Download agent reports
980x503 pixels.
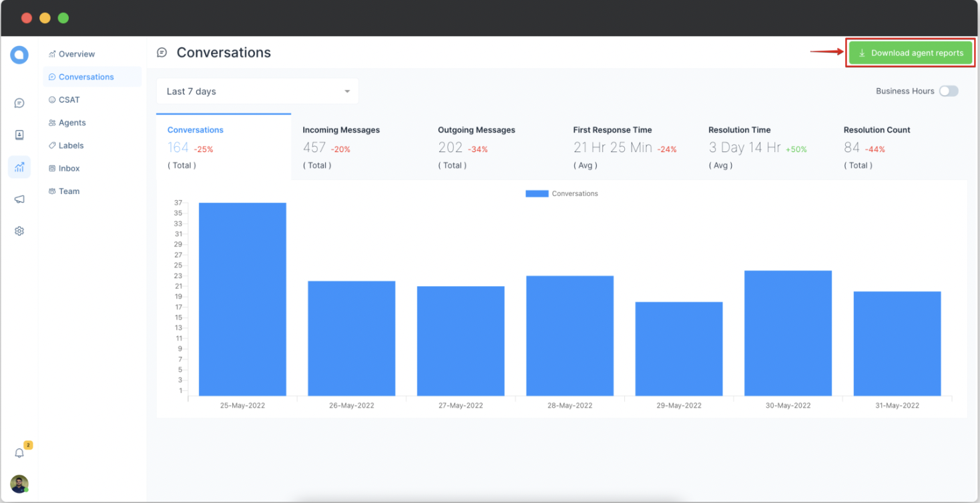tap(911, 53)
